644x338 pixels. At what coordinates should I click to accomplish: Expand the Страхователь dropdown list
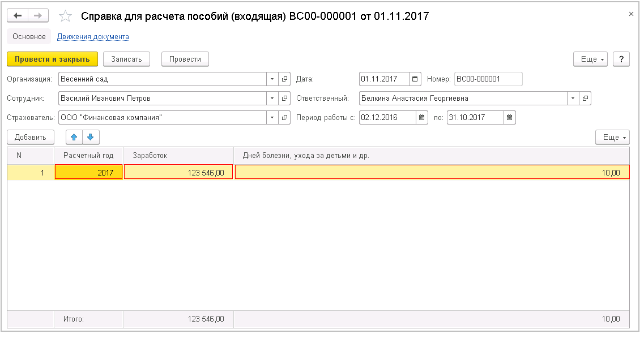click(x=272, y=118)
